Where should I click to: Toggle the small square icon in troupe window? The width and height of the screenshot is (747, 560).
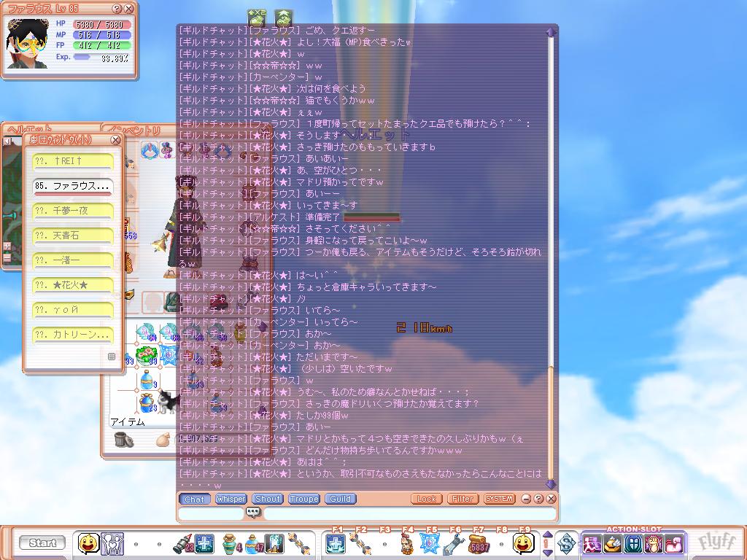(112, 356)
